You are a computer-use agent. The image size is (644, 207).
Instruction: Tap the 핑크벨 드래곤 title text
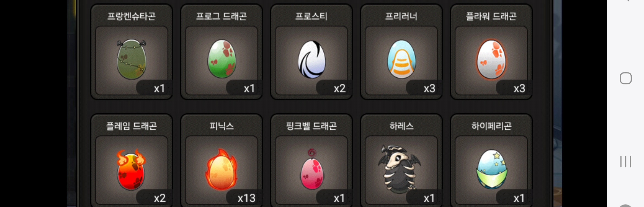pos(311,126)
